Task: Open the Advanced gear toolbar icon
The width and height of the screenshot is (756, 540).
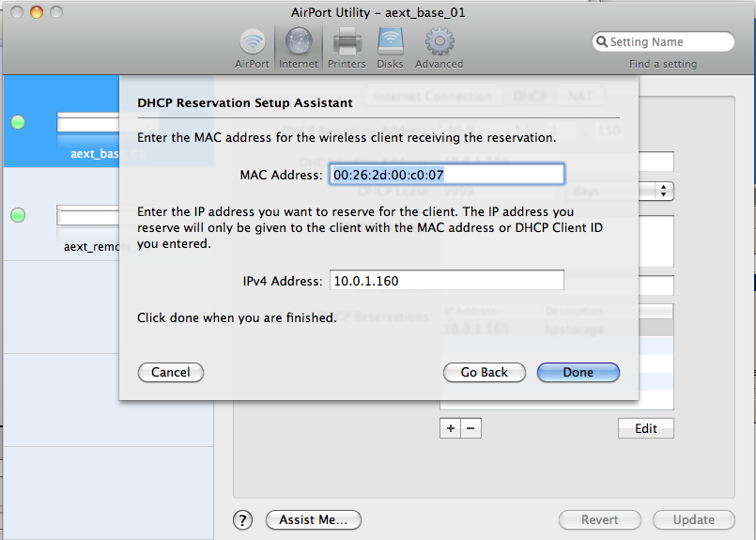Action: [x=439, y=48]
